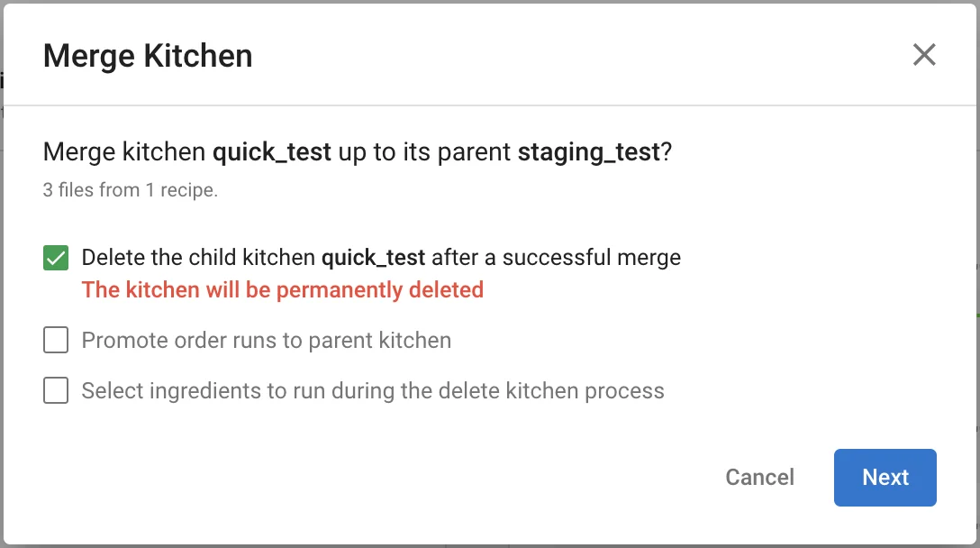Click the red permanently deleted warning text

coord(282,290)
